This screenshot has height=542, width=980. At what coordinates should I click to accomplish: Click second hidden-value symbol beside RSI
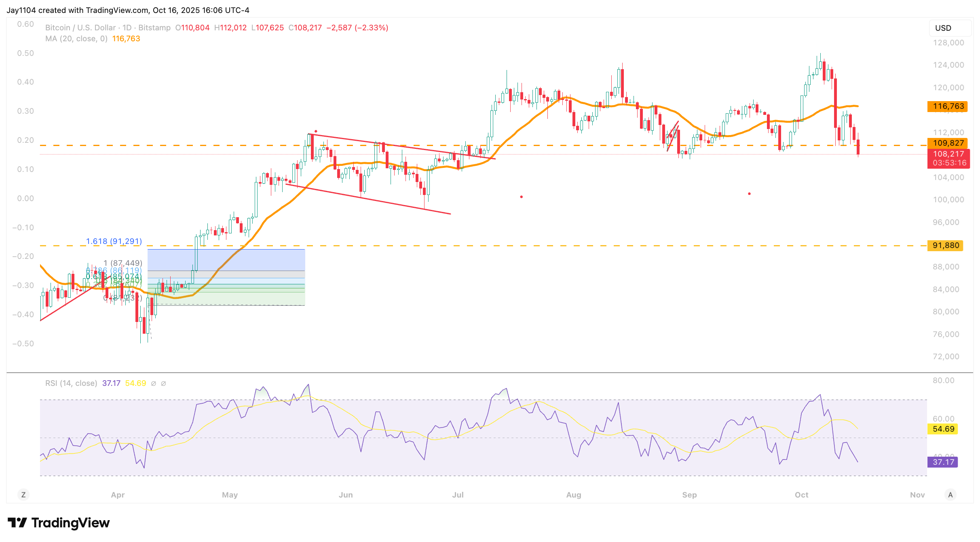163,383
